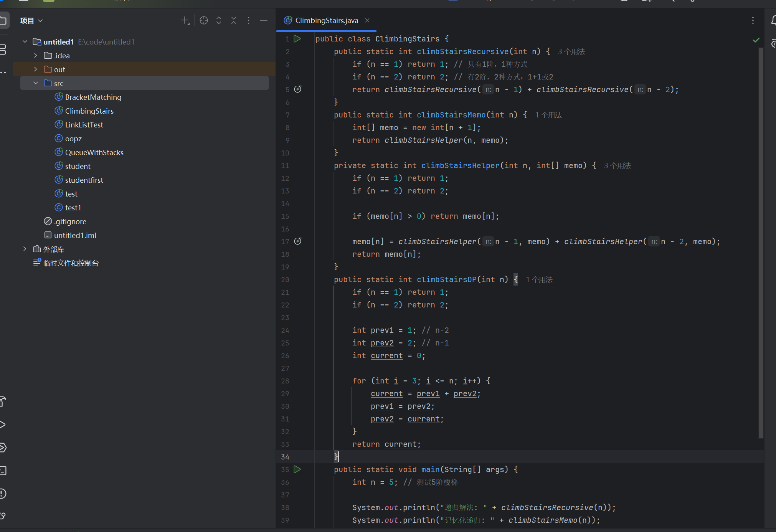776x532 pixels.
Task: Open the structure tool window icon
Action: pyautogui.click(x=3, y=49)
